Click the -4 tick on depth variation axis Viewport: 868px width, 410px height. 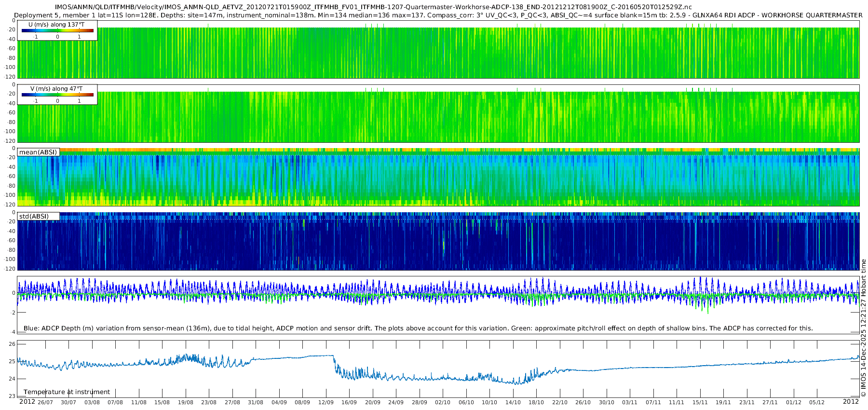(x=12, y=332)
